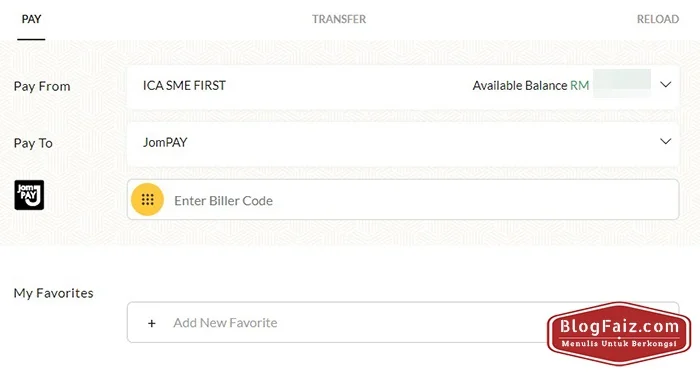This screenshot has height=375, width=700.
Task: Focus the Enter Biller Code field
Action: coord(403,200)
